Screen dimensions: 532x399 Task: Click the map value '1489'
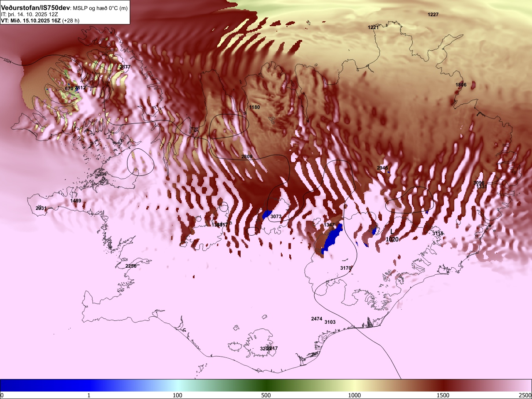coord(76,201)
